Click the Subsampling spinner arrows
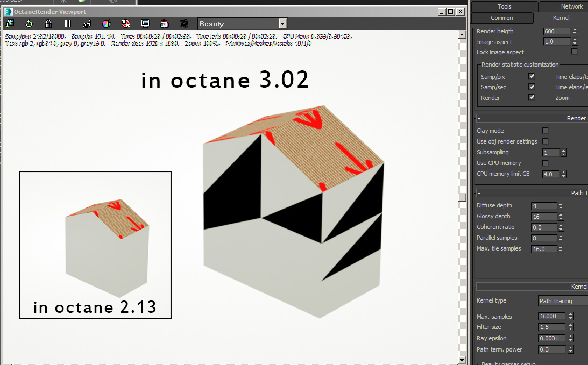 pos(563,153)
